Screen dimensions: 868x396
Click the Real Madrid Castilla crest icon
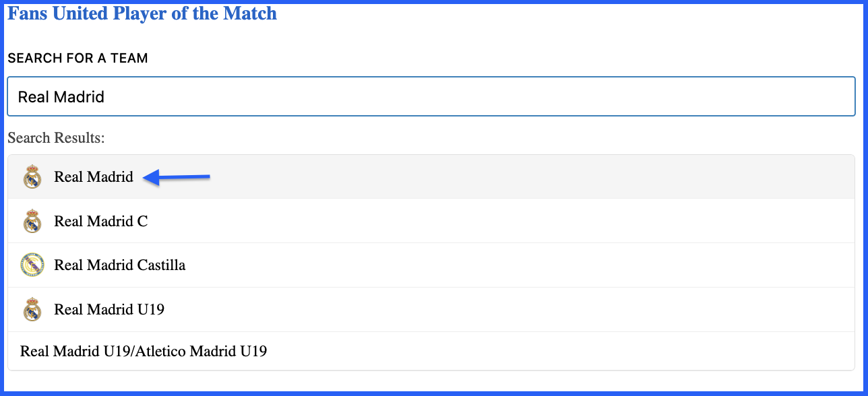coord(32,265)
